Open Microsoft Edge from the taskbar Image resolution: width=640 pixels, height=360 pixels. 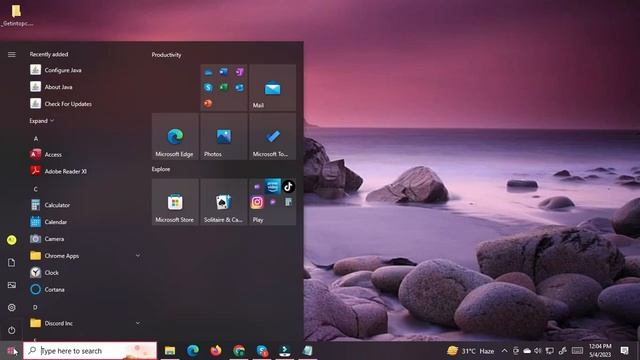(x=193, y=351)
